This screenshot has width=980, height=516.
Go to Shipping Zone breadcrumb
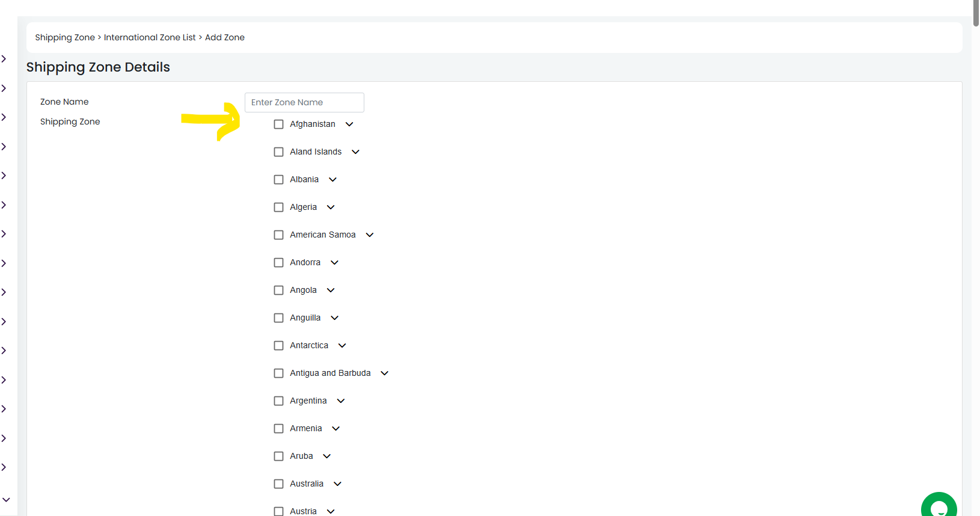[x=65, y=37]
